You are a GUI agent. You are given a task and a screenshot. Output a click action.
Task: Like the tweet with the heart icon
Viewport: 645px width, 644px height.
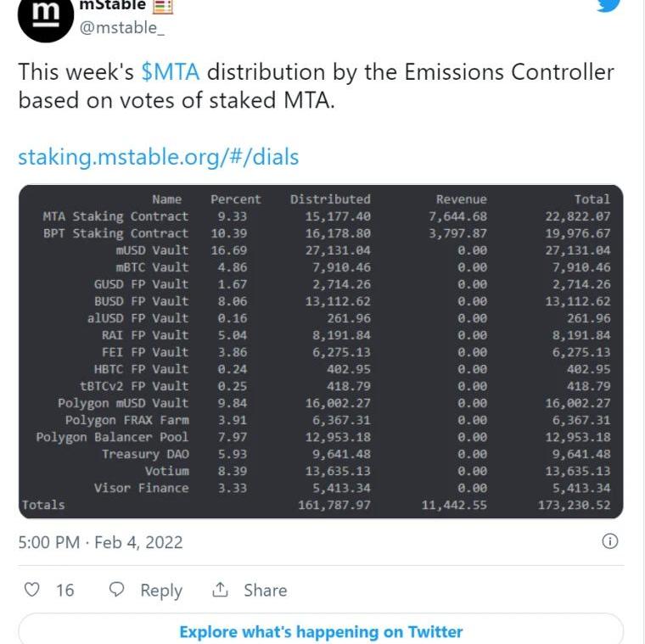(x=31, y=590)
